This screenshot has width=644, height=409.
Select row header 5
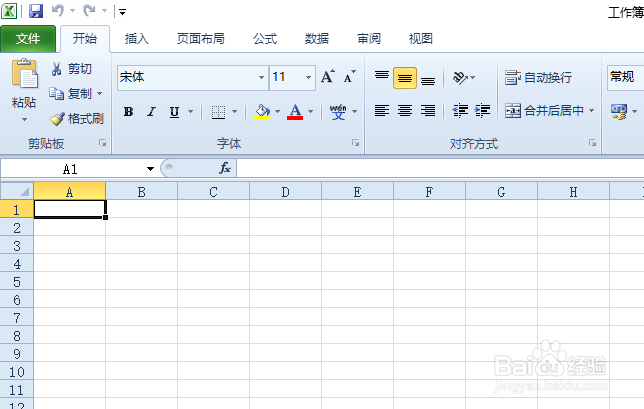point(17,282)
